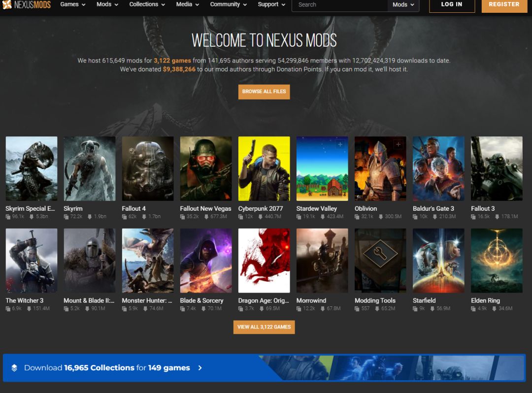
Task: Click Starfield mod count icon
Action: tap(415, 309)
